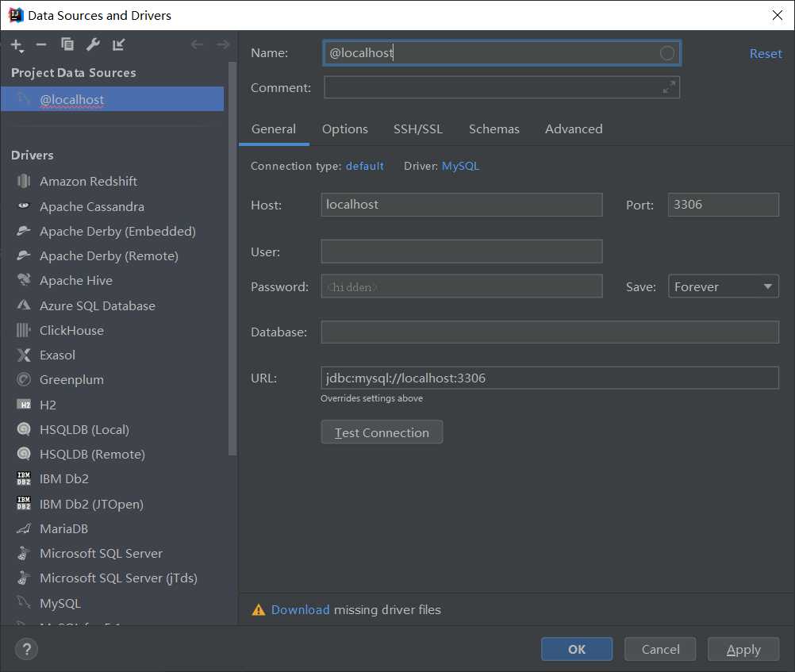Open the help question mark button
795x672 pixels.
[x=26, y=649]
